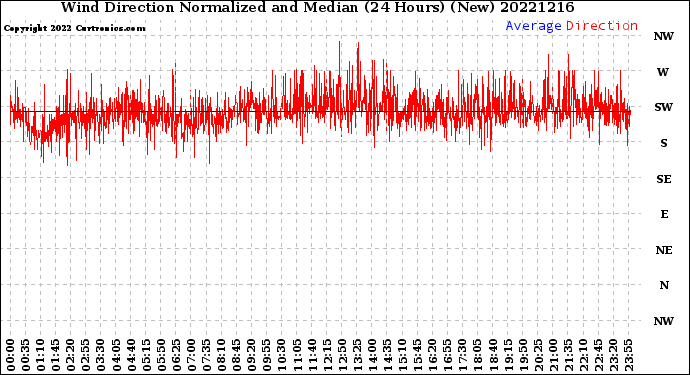Click the '23:20' time axis label

(613, 355)
